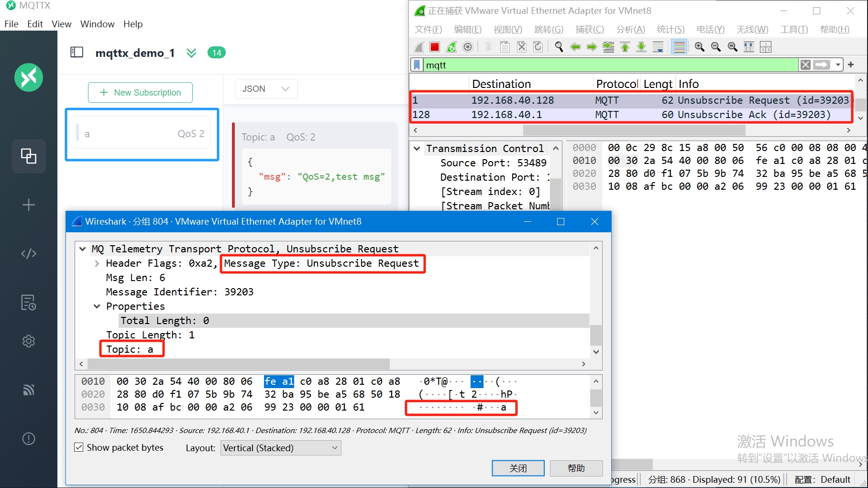This screenshot has width=868, height=488.
Task: Toggle the connections list panel icon
Action: click(x=77, y=52)
